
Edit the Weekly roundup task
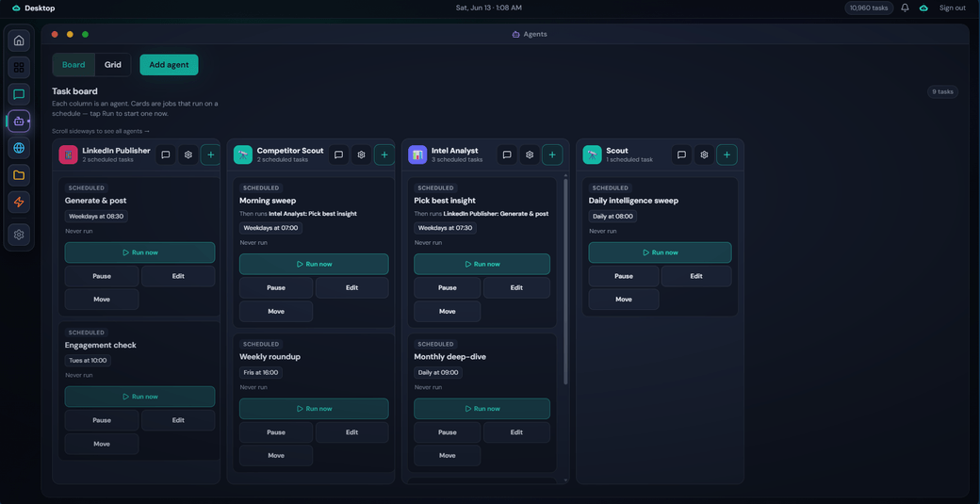351,432
